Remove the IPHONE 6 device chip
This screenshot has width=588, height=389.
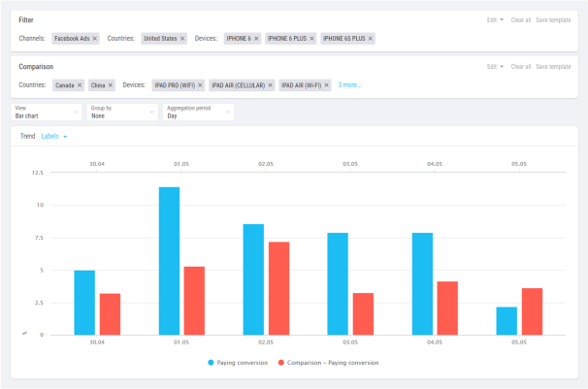coord(257,39)
